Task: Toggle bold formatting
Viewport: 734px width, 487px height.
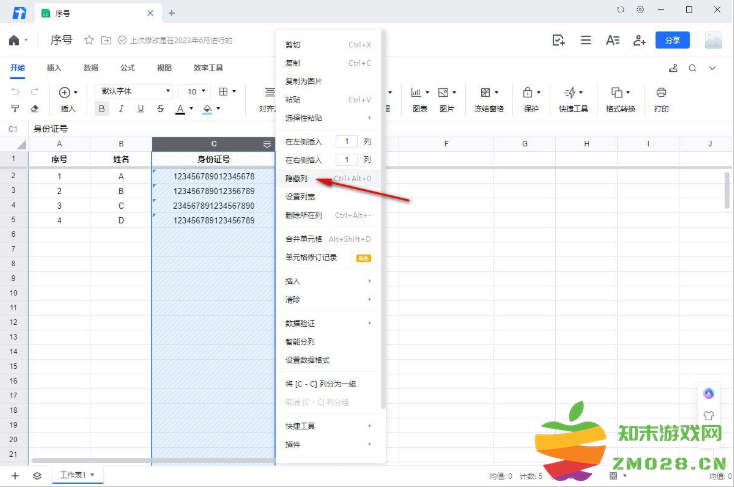Action: tap(102, 108)
